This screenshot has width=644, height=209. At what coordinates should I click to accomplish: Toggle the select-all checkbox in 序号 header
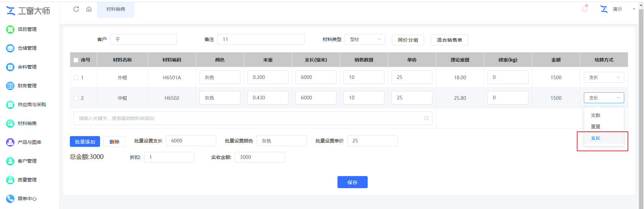coord(76,60)
